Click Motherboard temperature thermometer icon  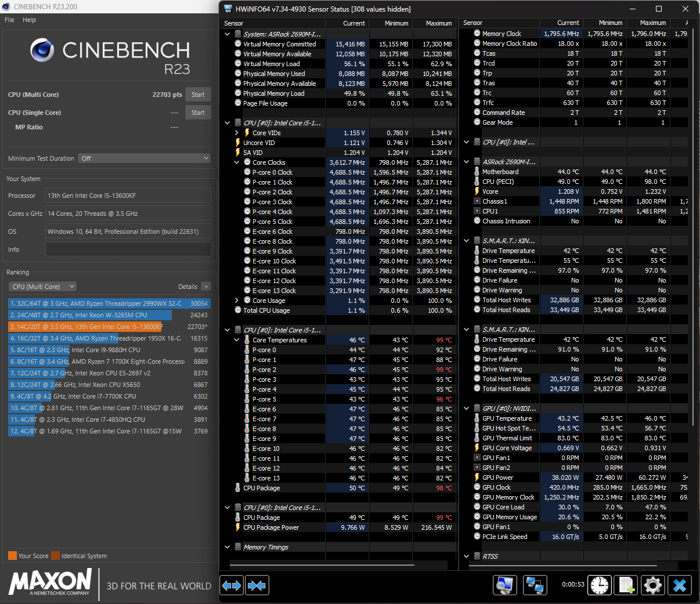click(x=477, y=172)
